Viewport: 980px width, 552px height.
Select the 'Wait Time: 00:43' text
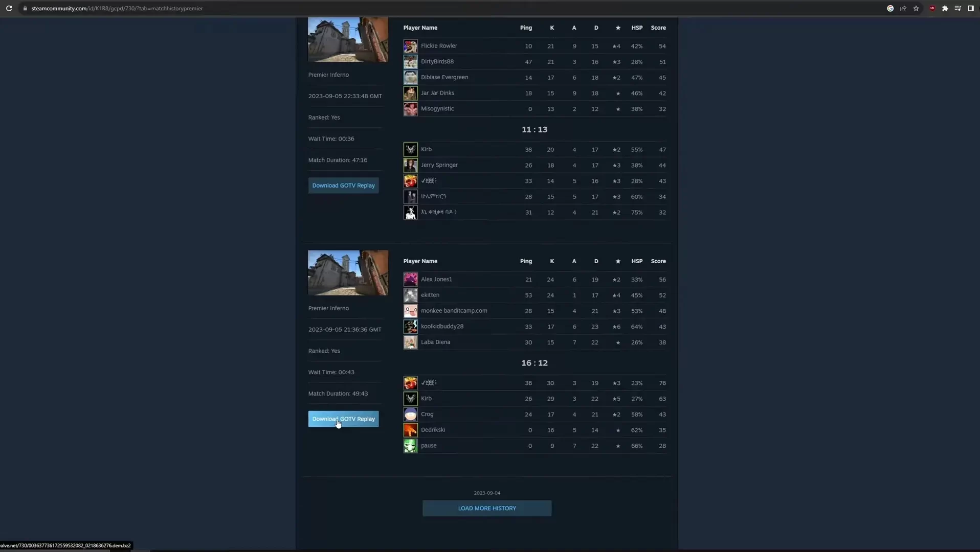[x=331, y=373]
